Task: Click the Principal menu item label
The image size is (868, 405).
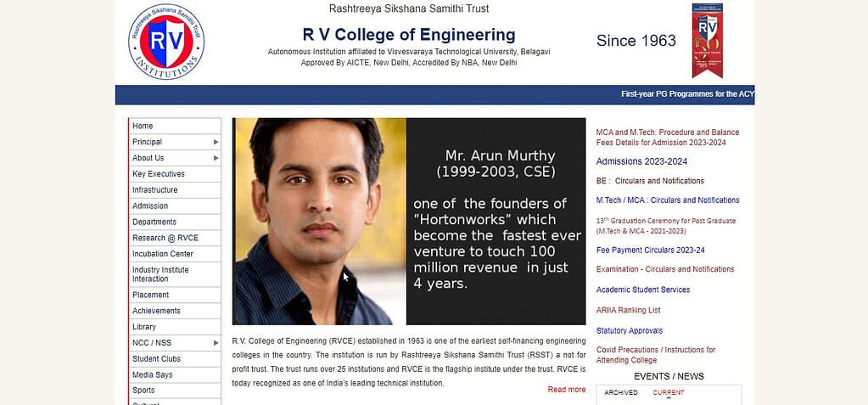Action: coord(148,143)
